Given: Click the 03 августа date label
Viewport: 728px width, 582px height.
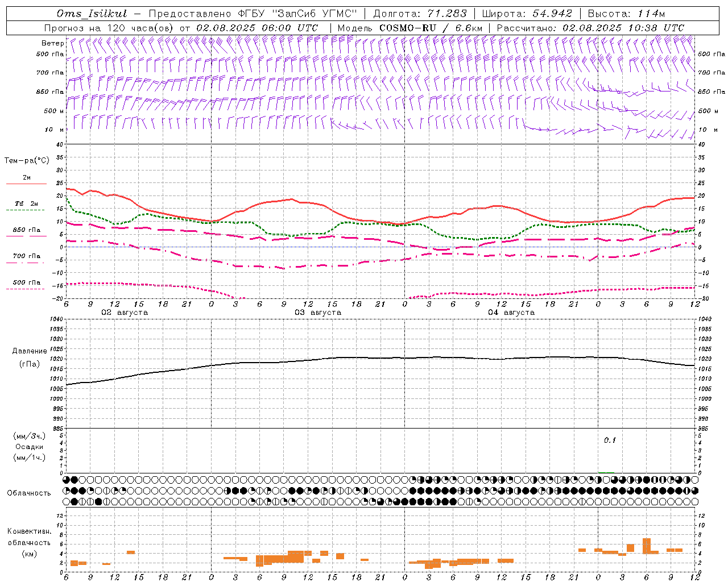Looking at the screenshot, I should 318,313.
